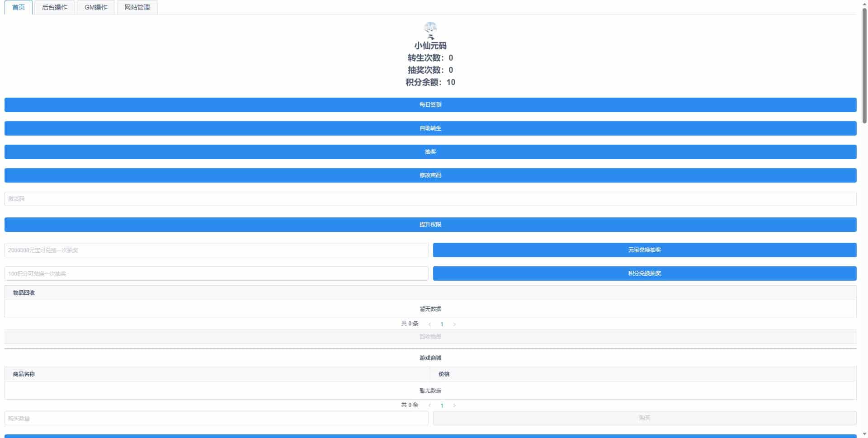Switch to the 后台操作 tab

pyautogui.click(x=55, y=7)
